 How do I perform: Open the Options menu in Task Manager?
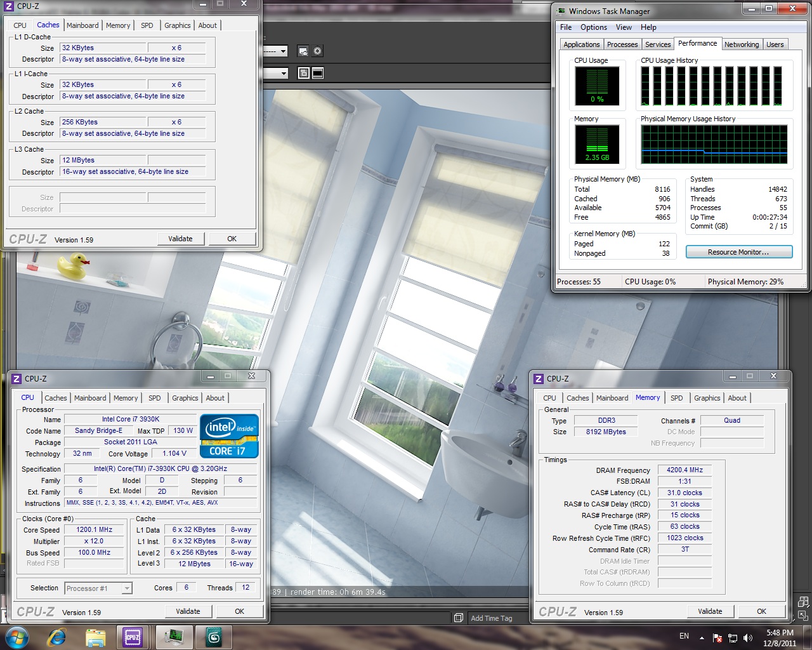tap(594, 27)
